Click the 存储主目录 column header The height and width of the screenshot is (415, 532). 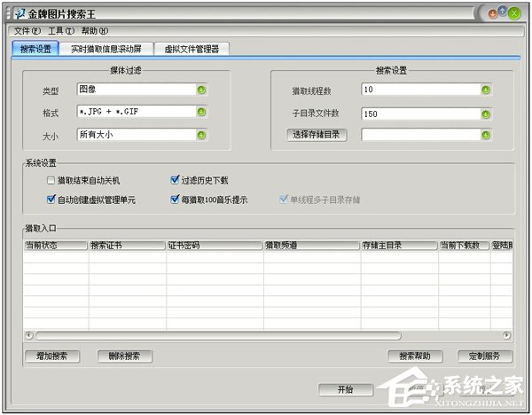tap(399, 246)
